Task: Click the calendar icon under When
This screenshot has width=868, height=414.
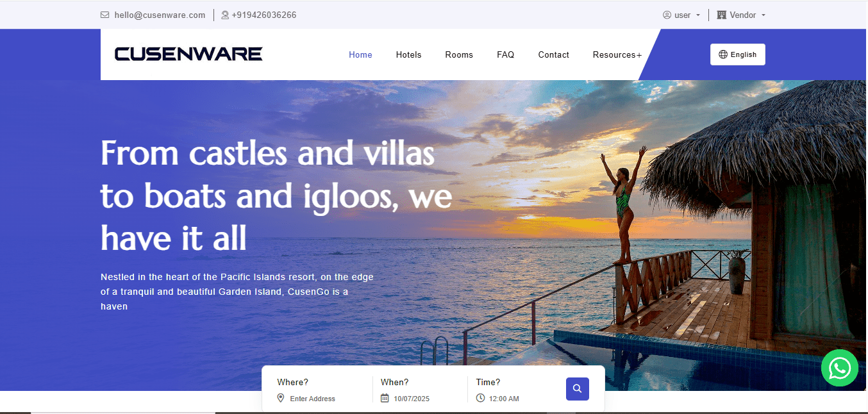Action: click(x=385, y=398)
